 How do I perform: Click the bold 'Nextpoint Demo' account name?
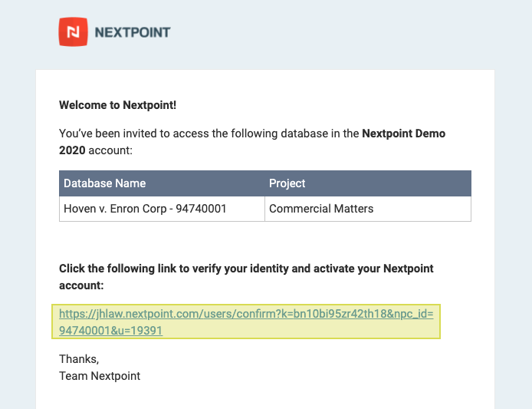[404, 134]
